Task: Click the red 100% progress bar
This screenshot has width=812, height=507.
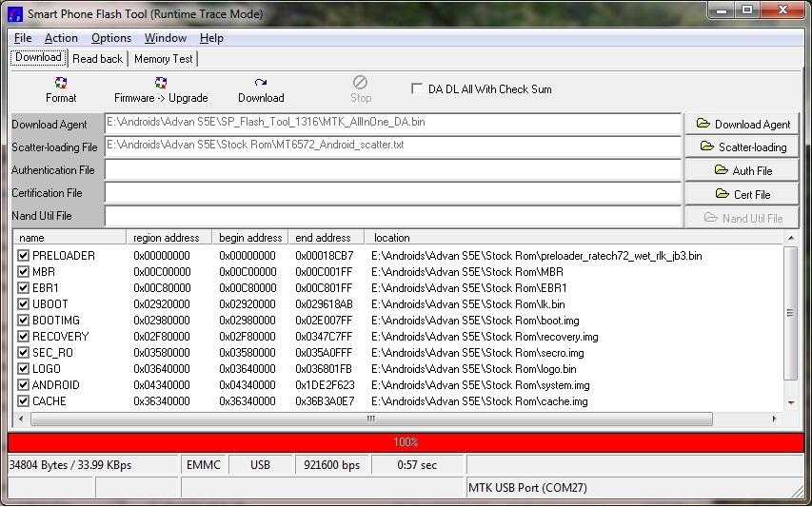Action: (406, 442)
